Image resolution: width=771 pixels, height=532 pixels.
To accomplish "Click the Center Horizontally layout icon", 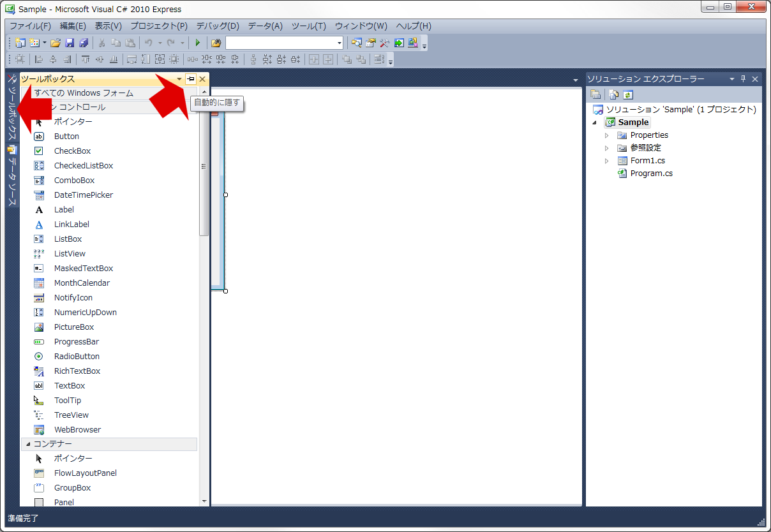I will pos(313,59).
